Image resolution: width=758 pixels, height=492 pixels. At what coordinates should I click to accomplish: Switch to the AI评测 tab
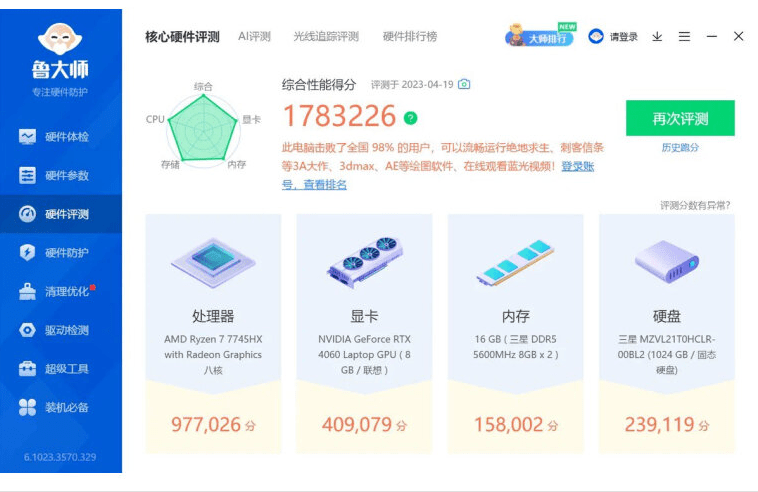pyautogui.click(x=254, y=37)
